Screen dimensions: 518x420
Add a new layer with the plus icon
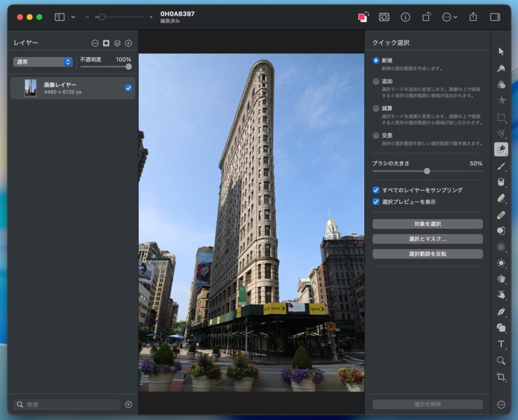(128, 43)
